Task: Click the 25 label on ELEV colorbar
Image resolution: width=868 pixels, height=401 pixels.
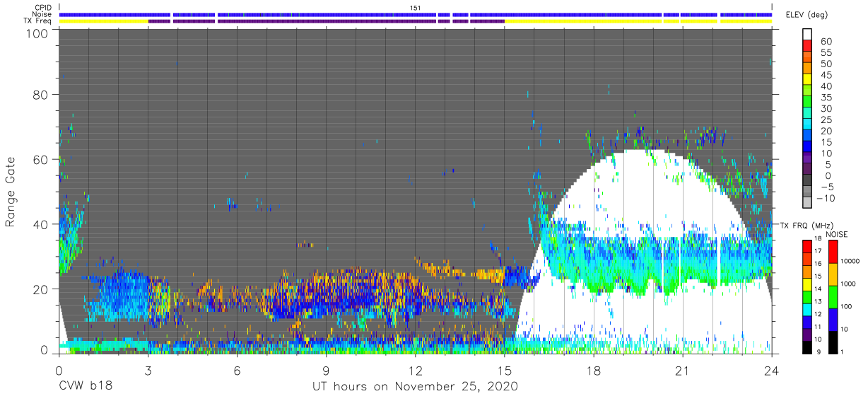Action: pos(826,120)
